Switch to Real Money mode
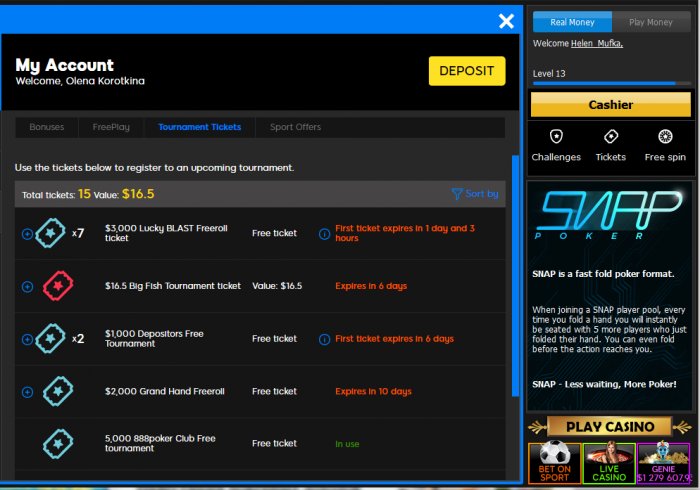 [x=572, y=22]
